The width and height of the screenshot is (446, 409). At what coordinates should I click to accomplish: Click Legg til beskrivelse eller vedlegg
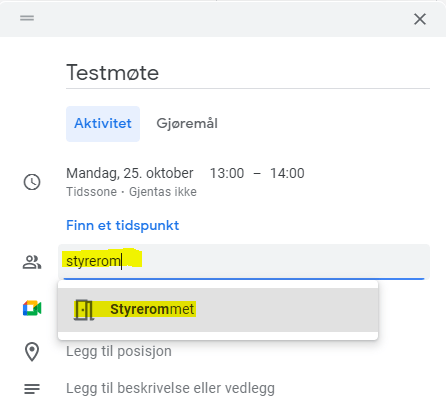tap(170, 389)
